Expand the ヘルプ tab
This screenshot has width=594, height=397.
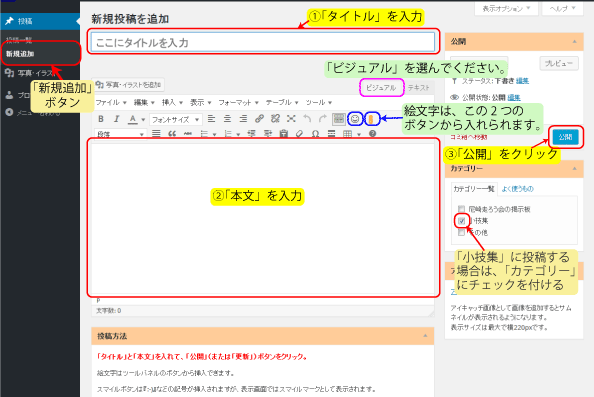[563, 9]
